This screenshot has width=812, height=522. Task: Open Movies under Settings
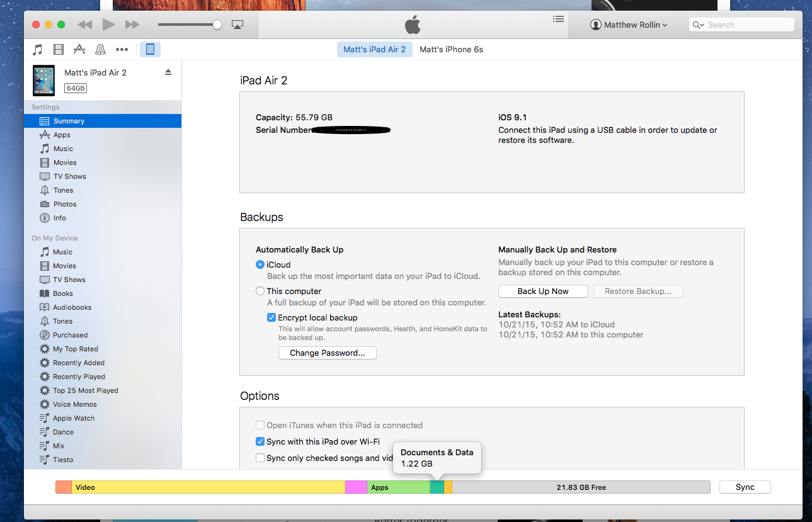(x=103, y=162)
